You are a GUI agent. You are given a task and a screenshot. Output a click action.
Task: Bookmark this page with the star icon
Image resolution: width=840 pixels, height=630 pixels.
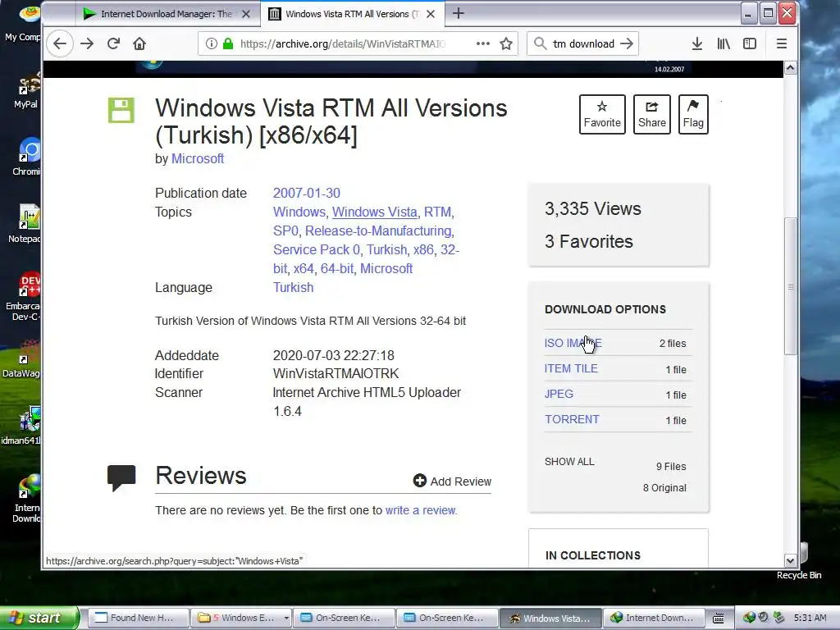(x=505, y=44)
